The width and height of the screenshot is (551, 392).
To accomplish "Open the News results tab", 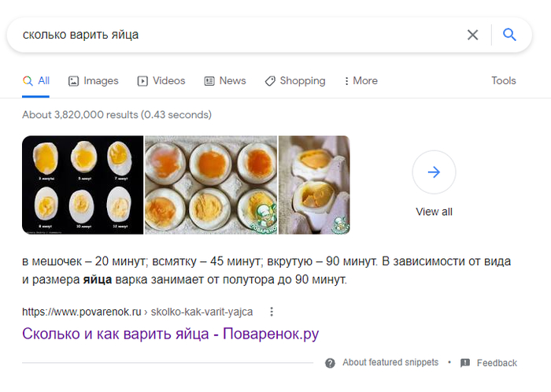I will coord(225,81).
